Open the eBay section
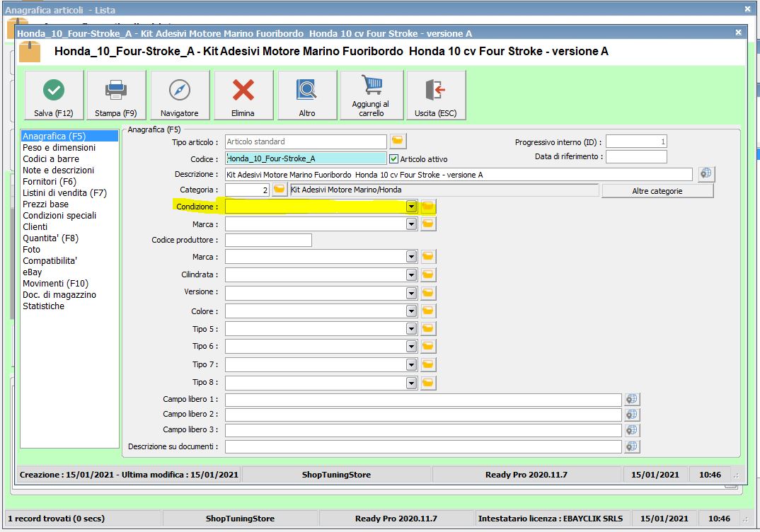The height and width of the screenshot is (532, 760). [33, 272]
